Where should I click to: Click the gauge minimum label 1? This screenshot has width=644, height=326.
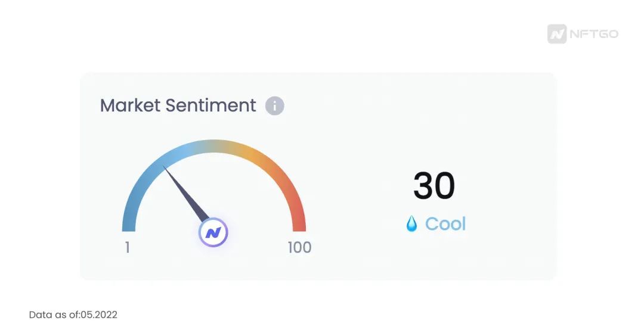[128, 247]
